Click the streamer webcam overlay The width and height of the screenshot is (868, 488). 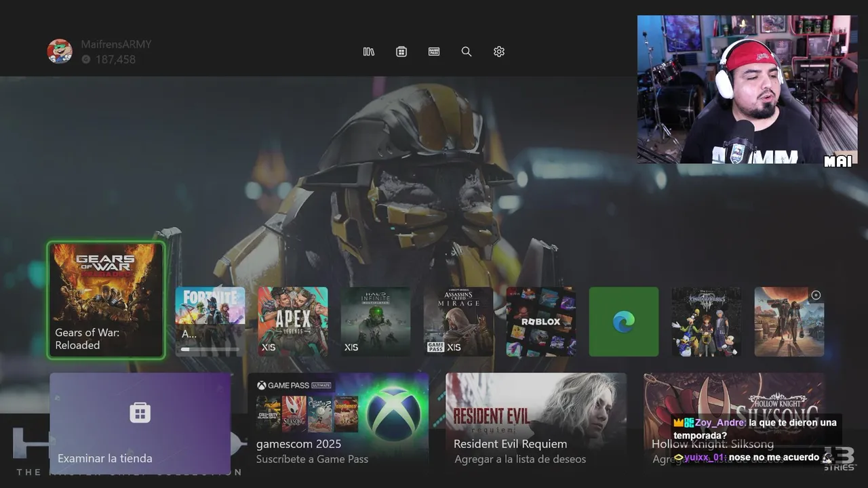click(x=747, y=89)
